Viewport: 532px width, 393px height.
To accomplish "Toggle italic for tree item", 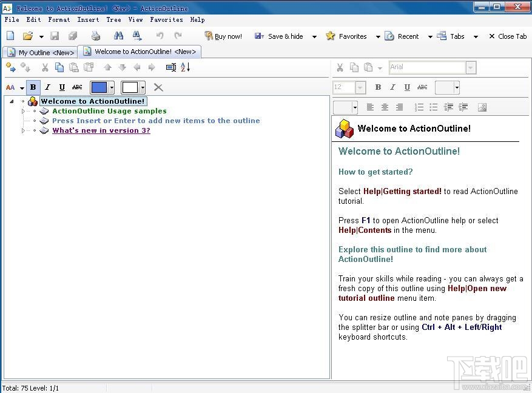I will click(x=47, y=87).
